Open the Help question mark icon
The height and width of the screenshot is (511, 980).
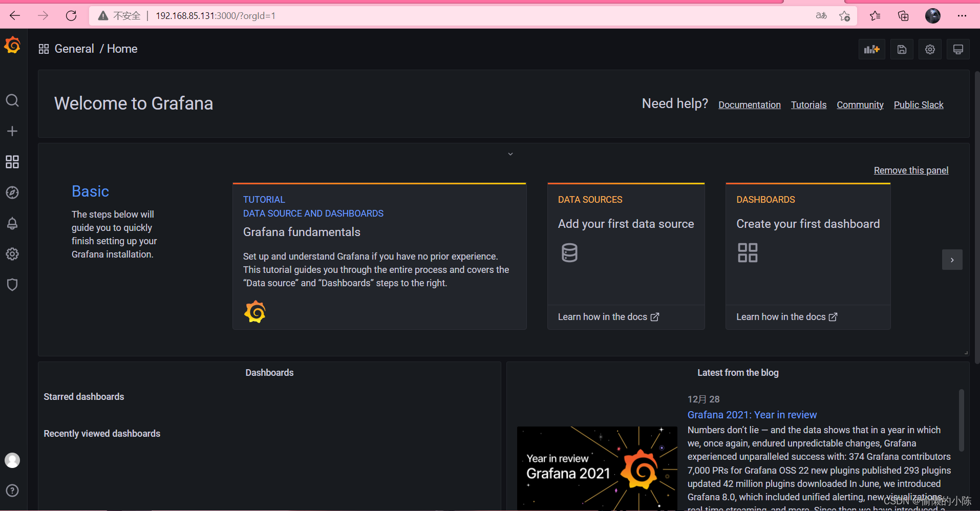[12, 491]
